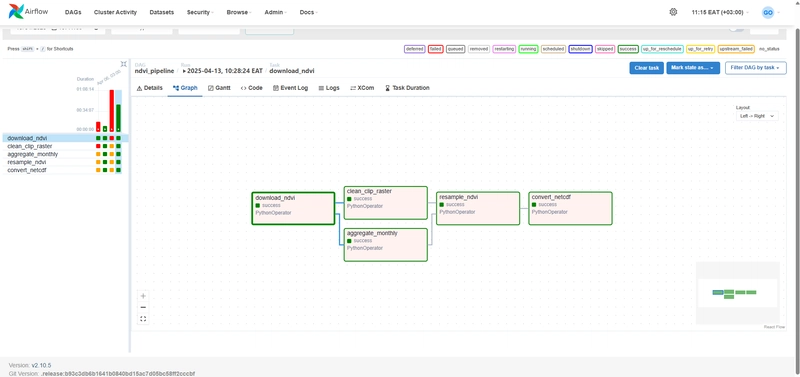
Task: Expand the Mark state as dropdown
Action: click(693, 68)
